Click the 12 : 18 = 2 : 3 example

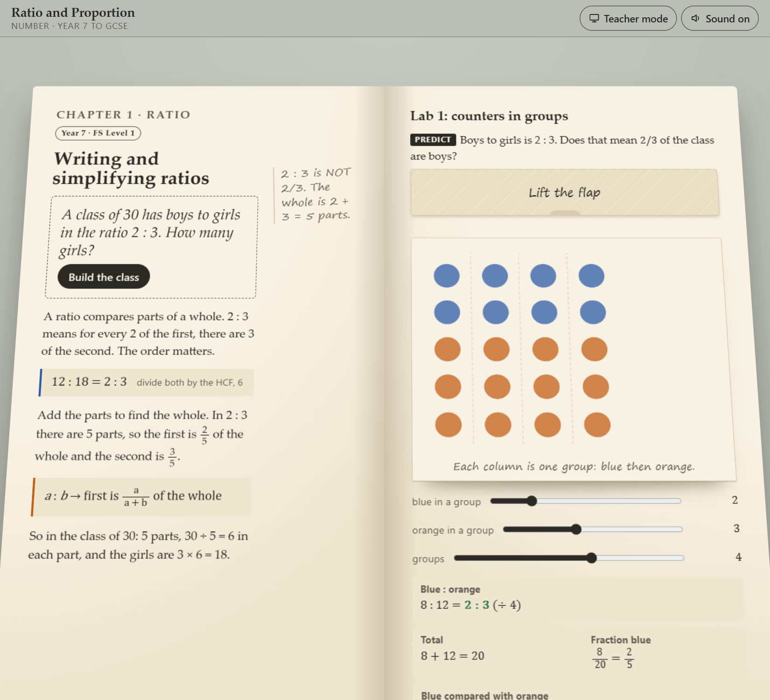point(89,382)
